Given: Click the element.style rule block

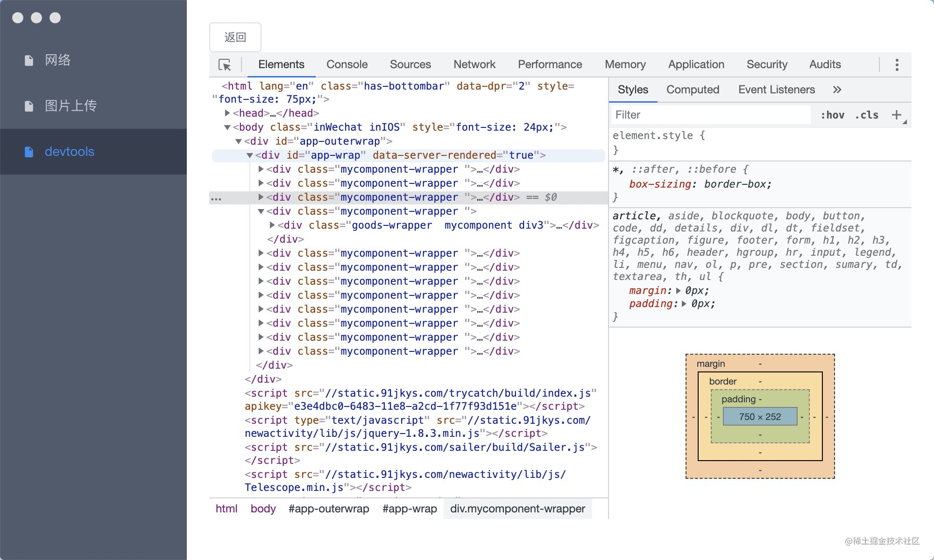Looking at the screenshot, I should (760, 143).
